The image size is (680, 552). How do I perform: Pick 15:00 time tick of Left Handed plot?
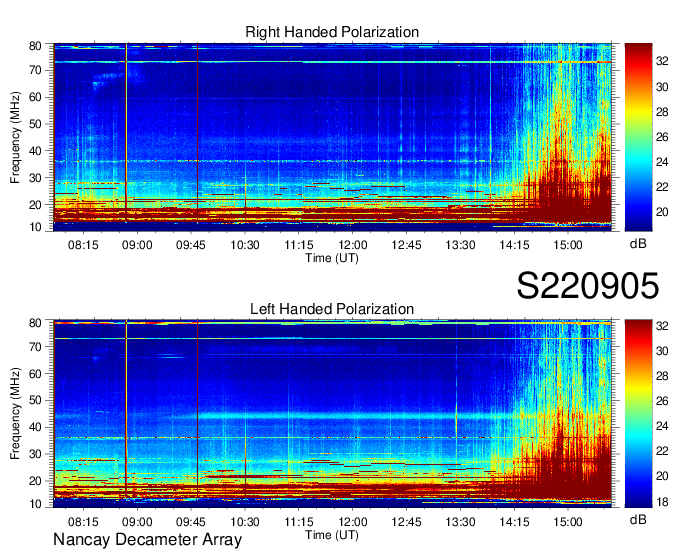(x=568, y=521)
